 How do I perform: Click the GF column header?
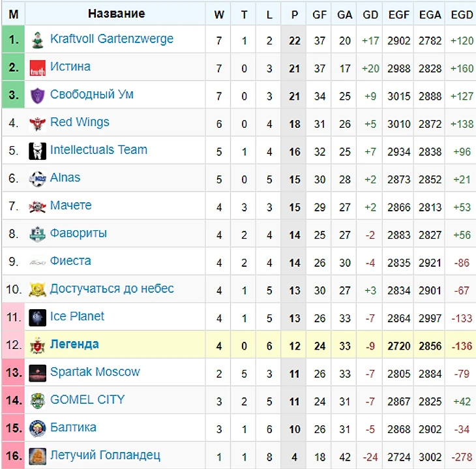(x=320, y=14)
